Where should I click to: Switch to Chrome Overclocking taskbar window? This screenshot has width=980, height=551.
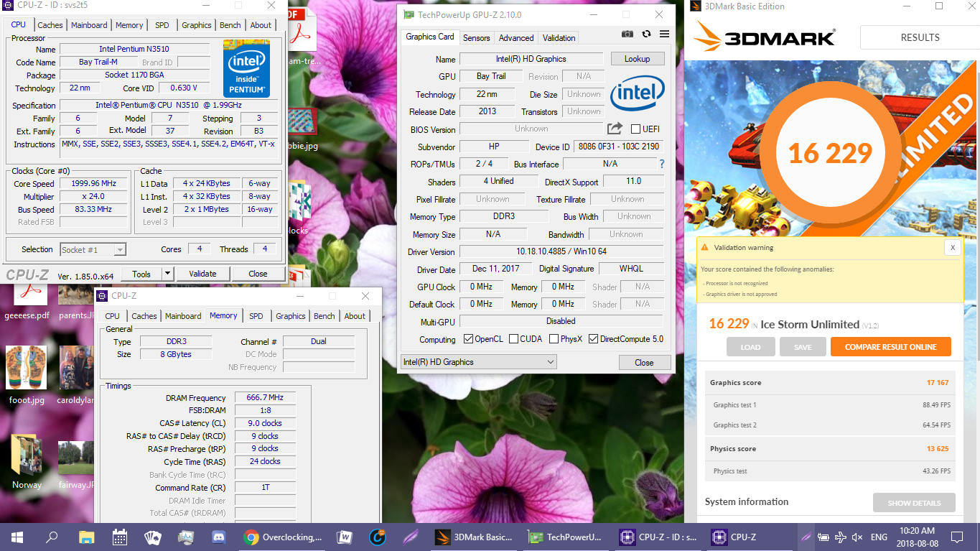click(x=283, y=537)
